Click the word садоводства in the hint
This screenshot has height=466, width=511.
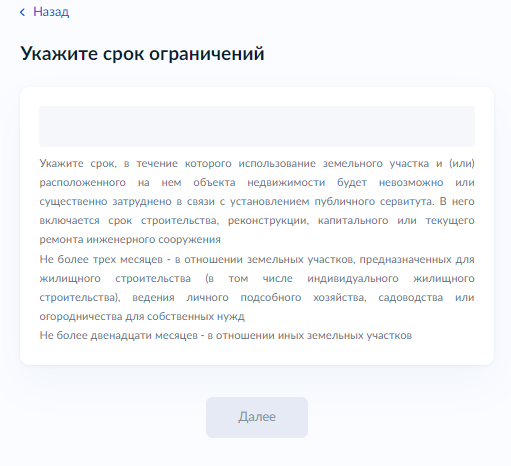pos(410,297)
